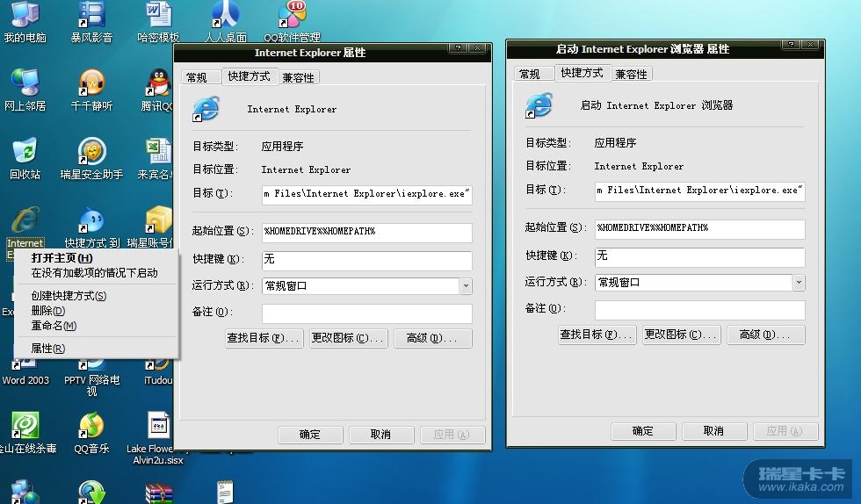Focus 快捷键(K) field in Internet Explorer 属性
Screen dimensions: 861x504
point(367,260)
